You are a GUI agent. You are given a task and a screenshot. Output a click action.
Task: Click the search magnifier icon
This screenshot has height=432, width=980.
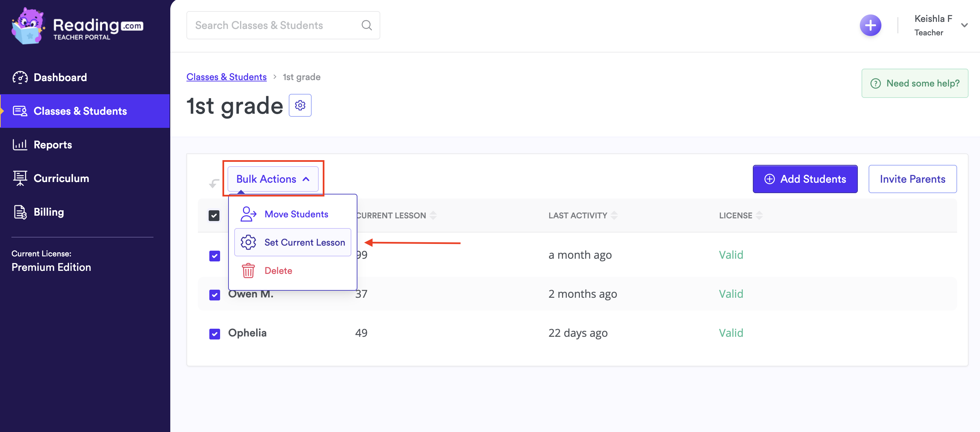[x=366, y=26]
